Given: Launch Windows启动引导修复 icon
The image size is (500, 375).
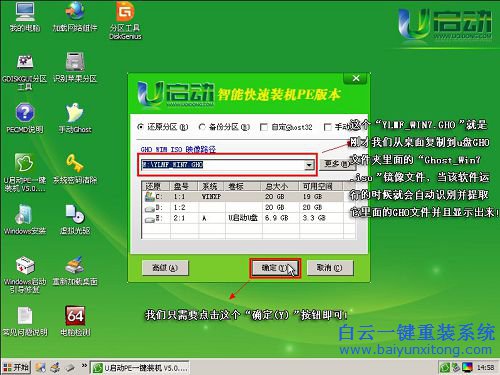Looking at the screenshot, I should point(25,274).
